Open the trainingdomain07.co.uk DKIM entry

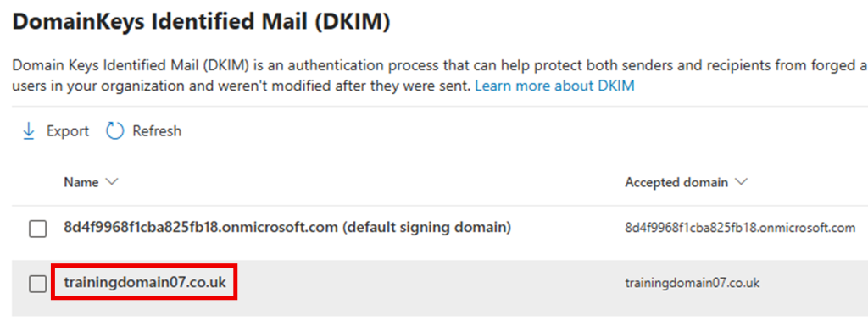pos(145,282)
